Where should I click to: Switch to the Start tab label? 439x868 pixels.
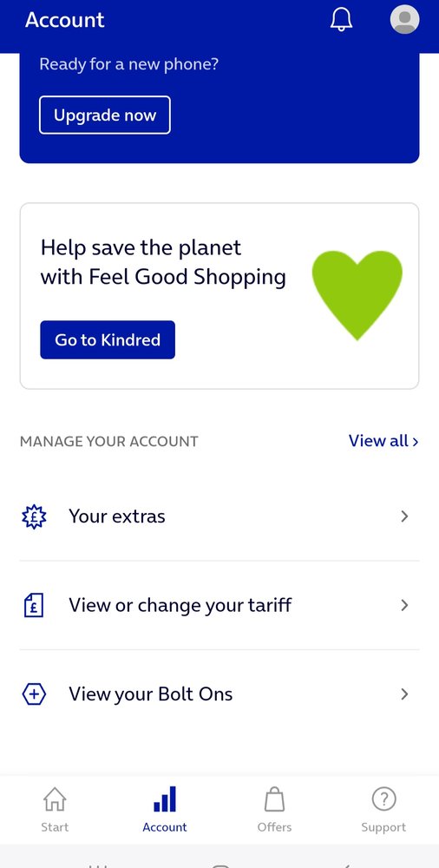tap(55, 827)
